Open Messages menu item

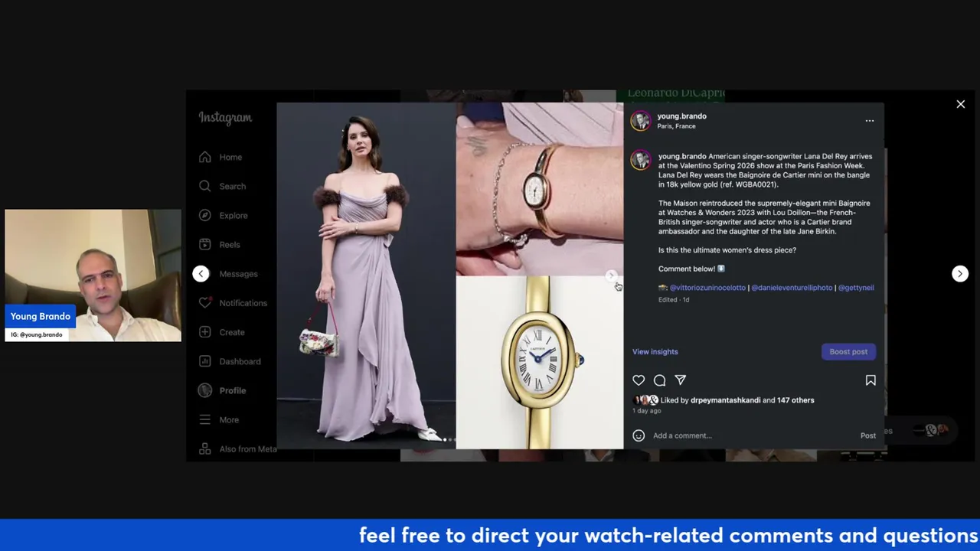238,274
